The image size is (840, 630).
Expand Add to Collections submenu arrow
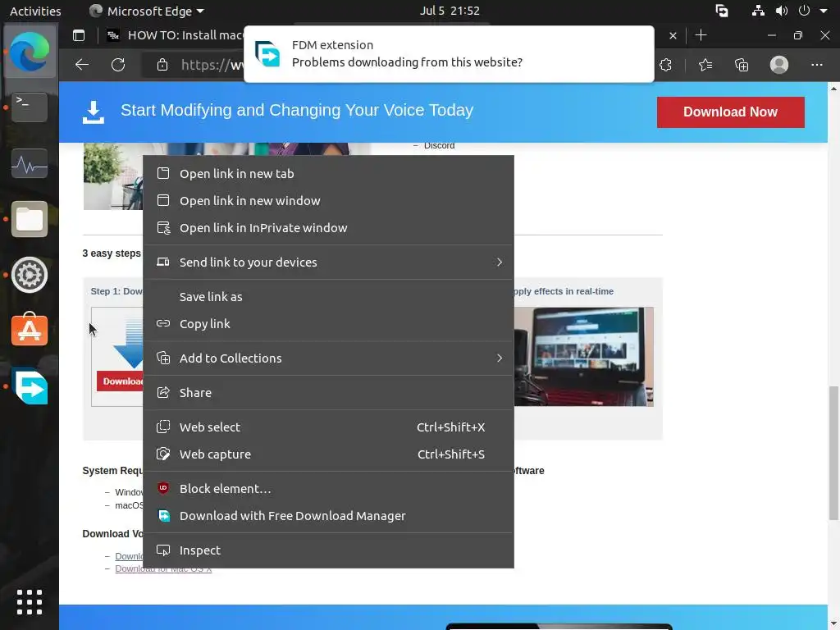(x=500, y=358)
